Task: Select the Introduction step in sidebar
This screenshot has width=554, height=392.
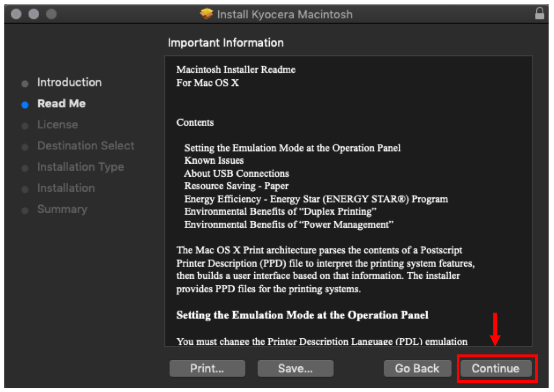Action: pyautogui.click(x=69, y=83)
